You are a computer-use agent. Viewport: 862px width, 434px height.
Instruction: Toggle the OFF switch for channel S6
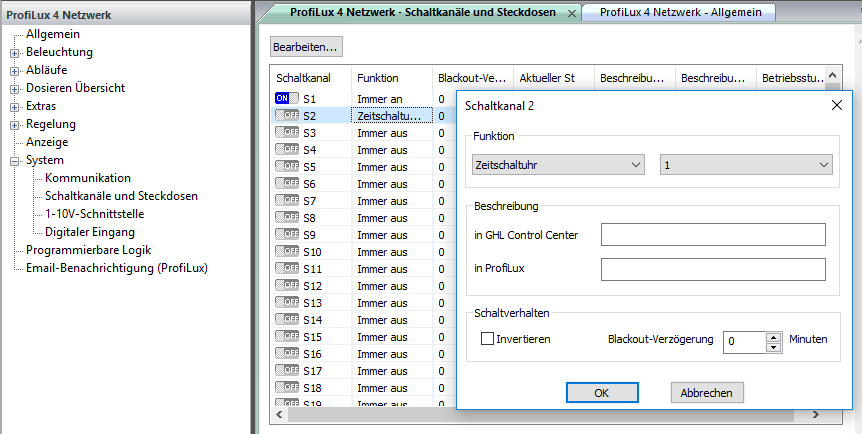tap(287, 184)
